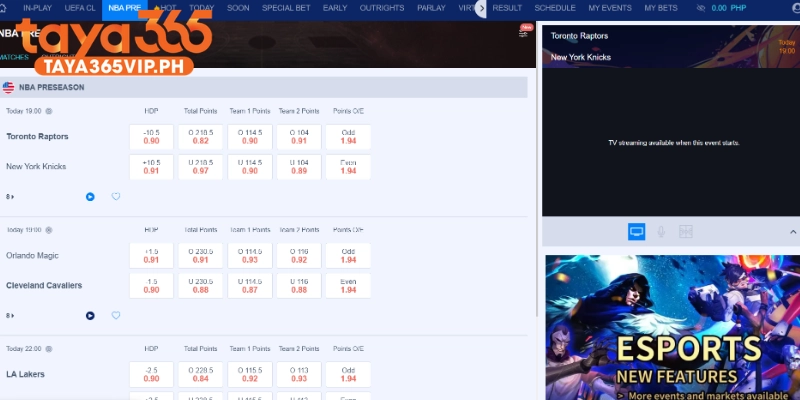Pick Even at 1.94 in Raptors match
This screenshot has width=800, height=400.
348,167
